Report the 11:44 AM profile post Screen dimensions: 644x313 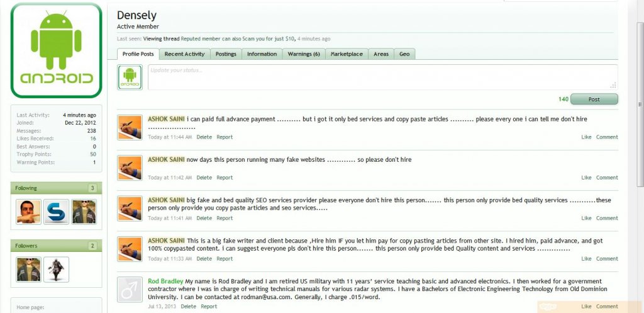pyautogui.click(x=225, y=137)
